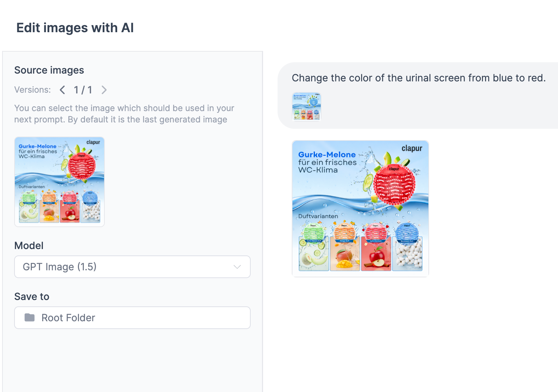The image size is (558, 392).
Task: Click the "Save to" section label
Action: click(x=32, y=296)
